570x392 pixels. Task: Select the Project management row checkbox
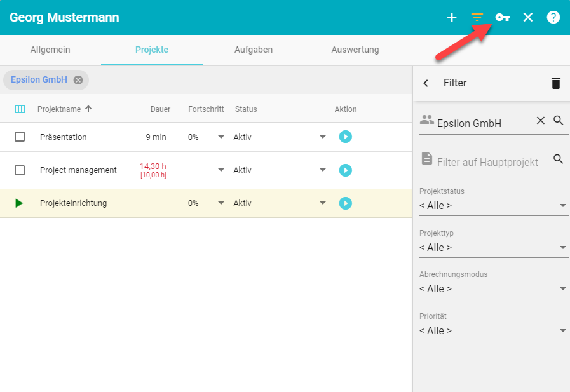point(20,170)
